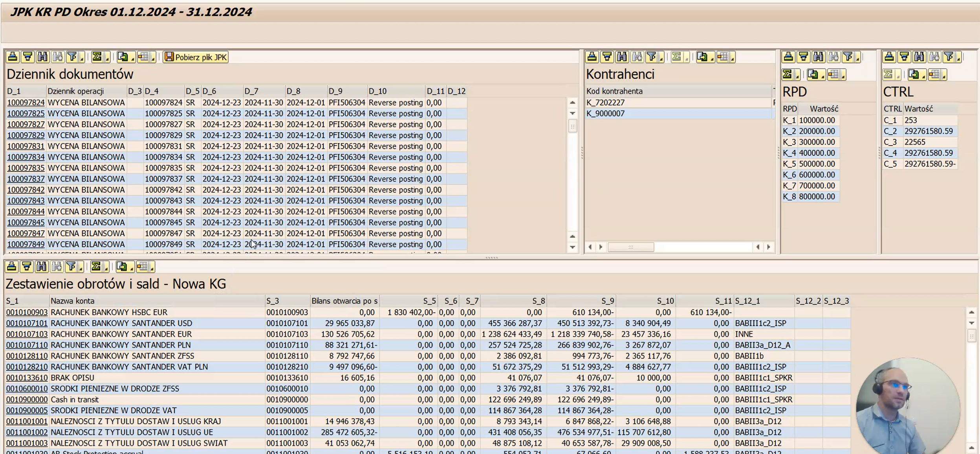Click Sort Ascending icon in Dziennik dokumentów toolbar
980x454 pixels.
12,57
